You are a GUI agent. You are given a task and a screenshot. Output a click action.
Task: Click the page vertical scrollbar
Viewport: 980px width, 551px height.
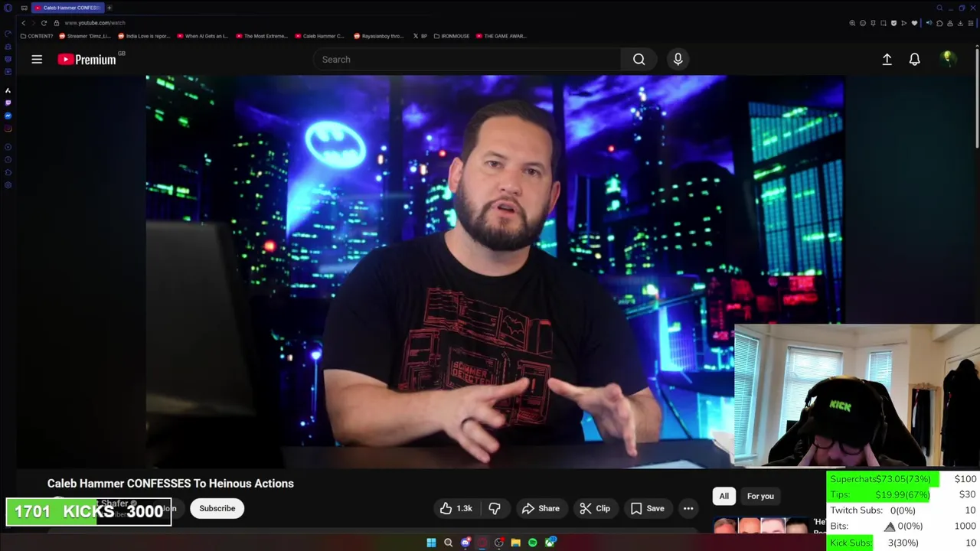click(977, 99)
